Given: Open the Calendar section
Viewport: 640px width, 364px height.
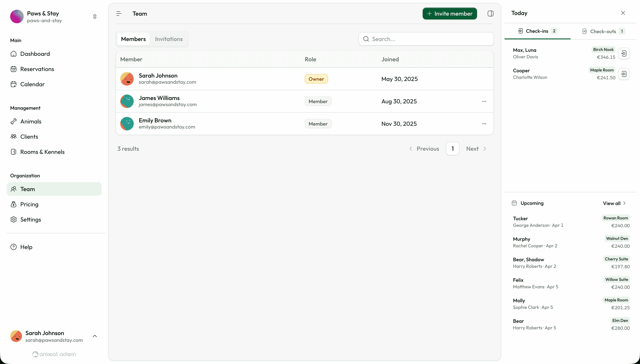Looking at the screenshot, I should click(x=32, y=84).
